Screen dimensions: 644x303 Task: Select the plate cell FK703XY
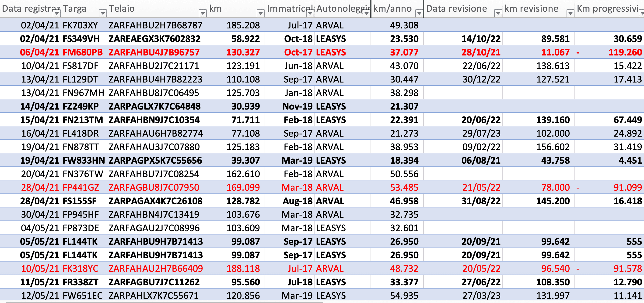(80, 25)
